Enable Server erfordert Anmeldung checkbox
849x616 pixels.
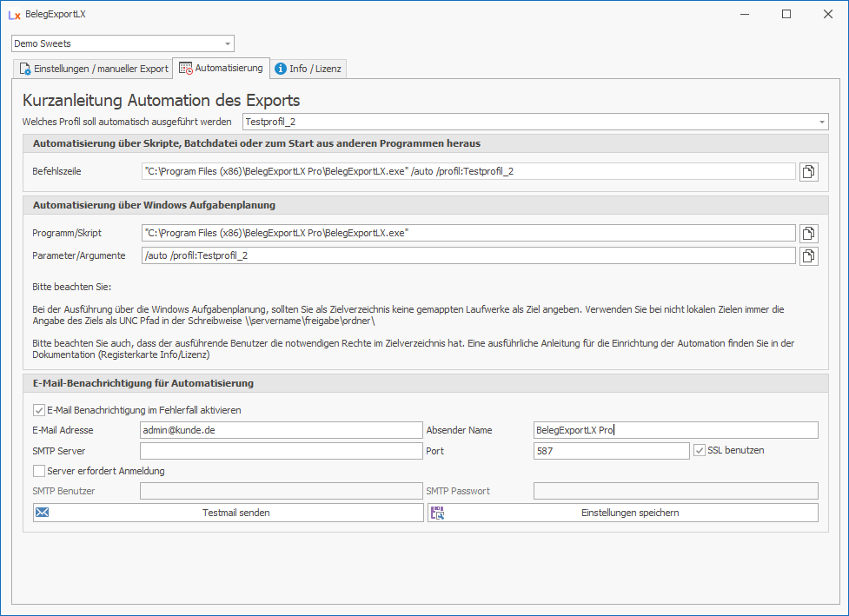(x=38, y=472)
